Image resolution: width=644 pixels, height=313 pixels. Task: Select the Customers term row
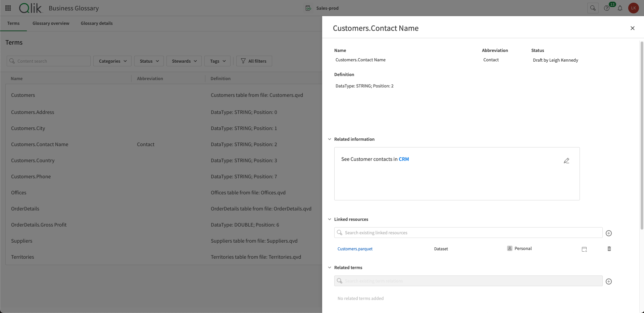tap(164, 95)
